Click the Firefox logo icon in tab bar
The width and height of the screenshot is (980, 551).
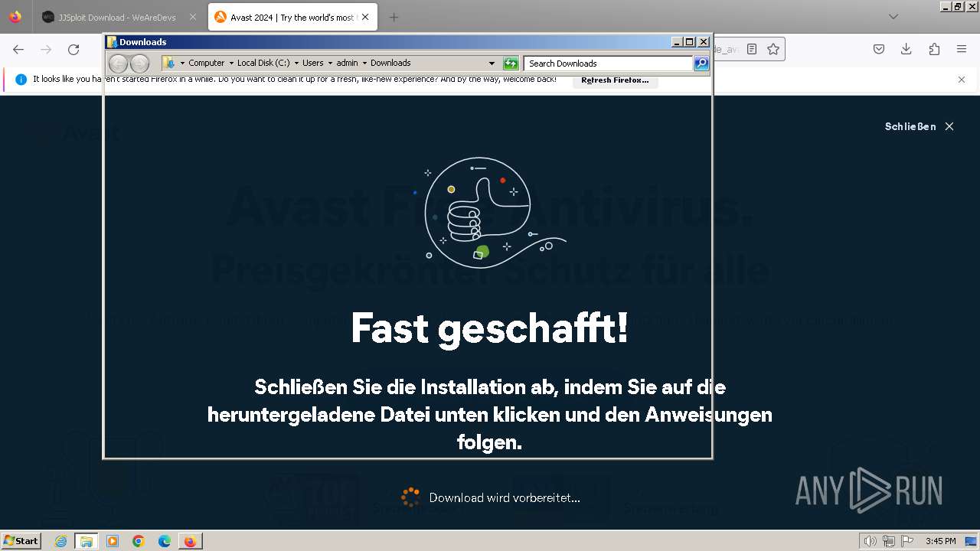pos(15,17)
